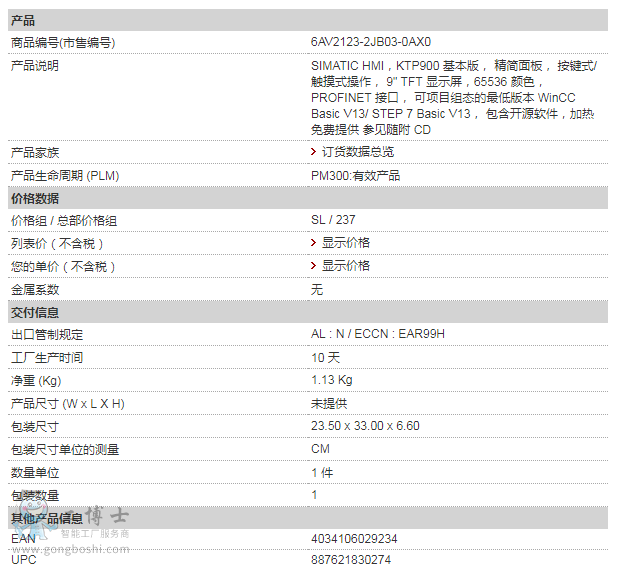Click the 价格数据 section header
618x569 pixels.
[x=308, y=198]
